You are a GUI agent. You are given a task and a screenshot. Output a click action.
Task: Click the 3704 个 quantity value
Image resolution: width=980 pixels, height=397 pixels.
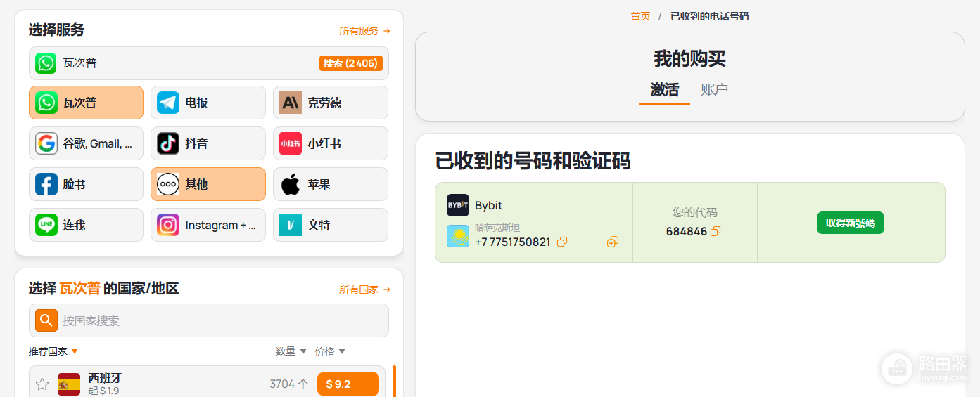(x=289, y=384)
